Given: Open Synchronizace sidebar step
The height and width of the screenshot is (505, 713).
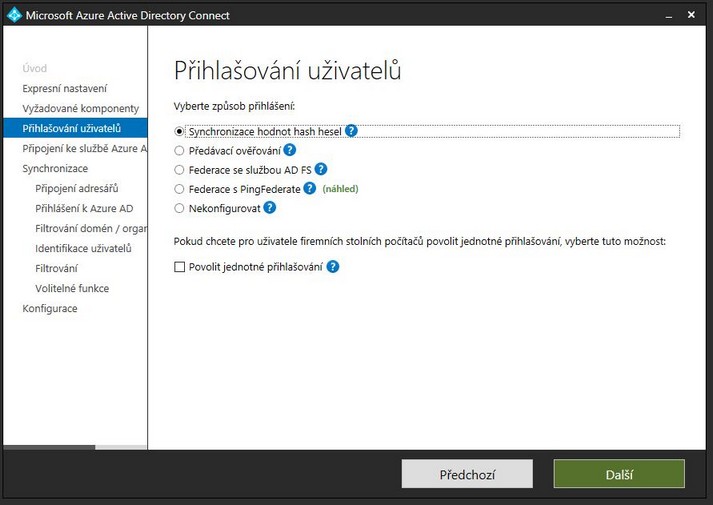Looking at the screenshot, I should point(55,169).
